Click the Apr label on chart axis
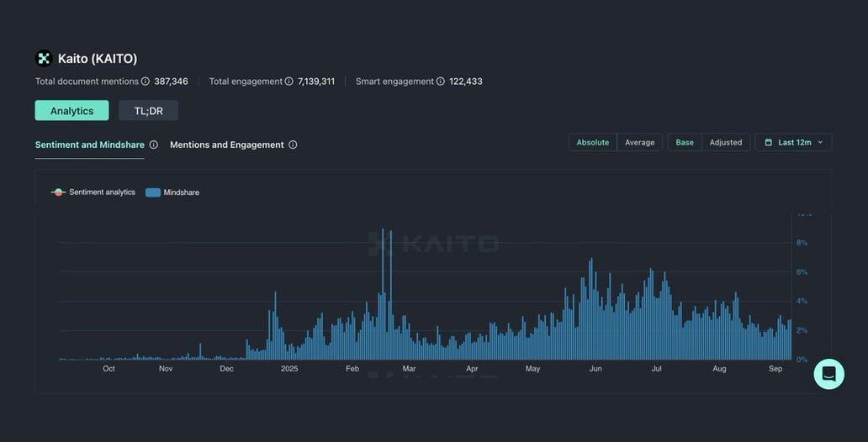The width and height of the screenshot is (868, 442). pos(472,369)
